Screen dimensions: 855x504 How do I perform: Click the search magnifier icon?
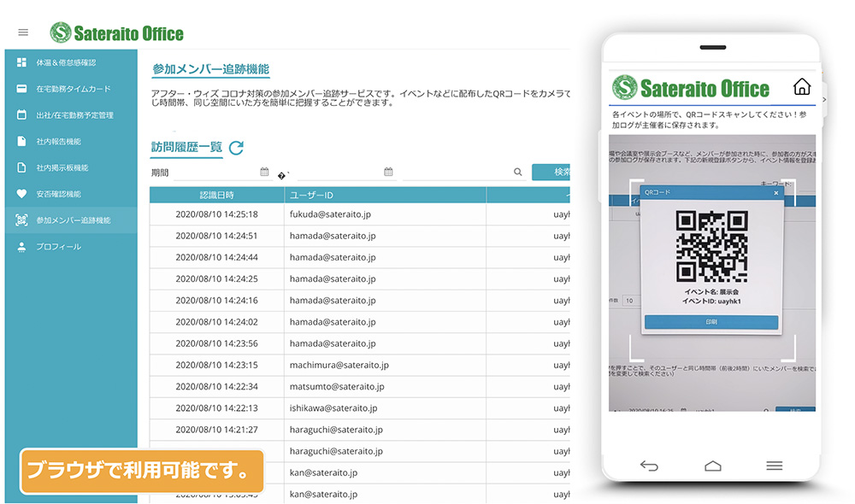[x=517, y=172]
